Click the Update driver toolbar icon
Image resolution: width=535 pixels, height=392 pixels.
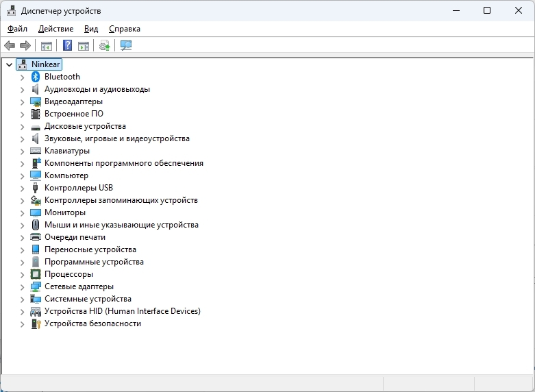click(105, 45)
